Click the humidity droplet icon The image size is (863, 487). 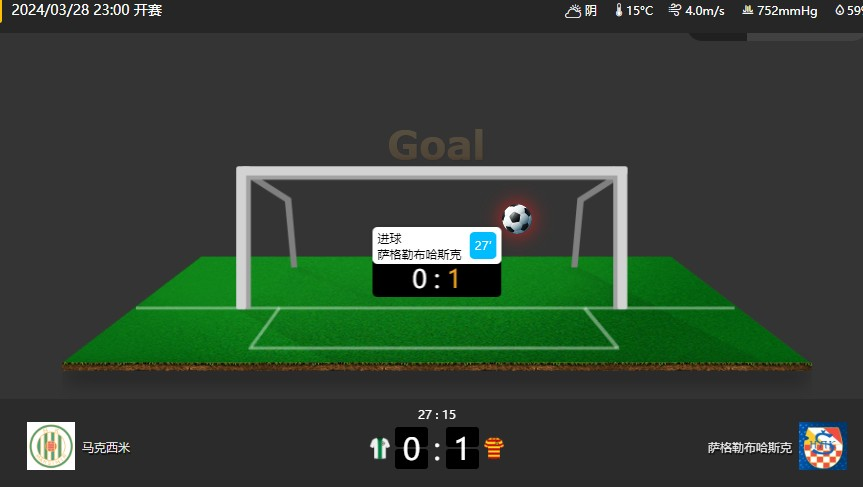click(x=839, y=10)
